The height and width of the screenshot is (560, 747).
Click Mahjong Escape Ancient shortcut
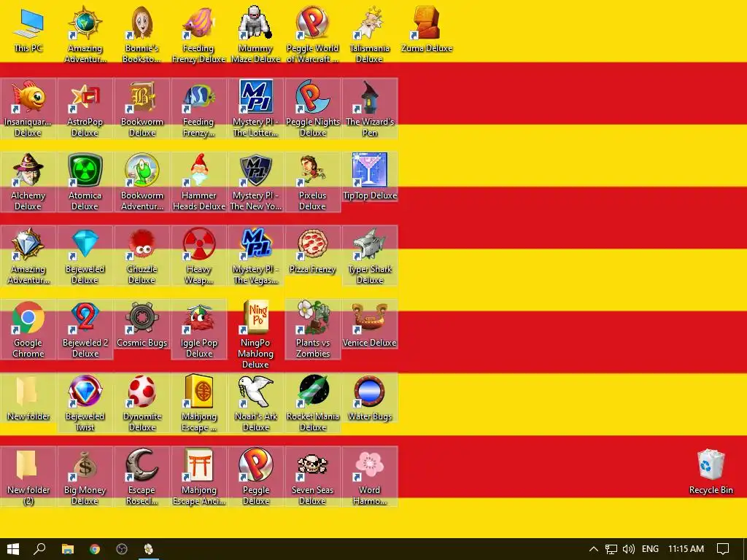(x=198, y=477)
